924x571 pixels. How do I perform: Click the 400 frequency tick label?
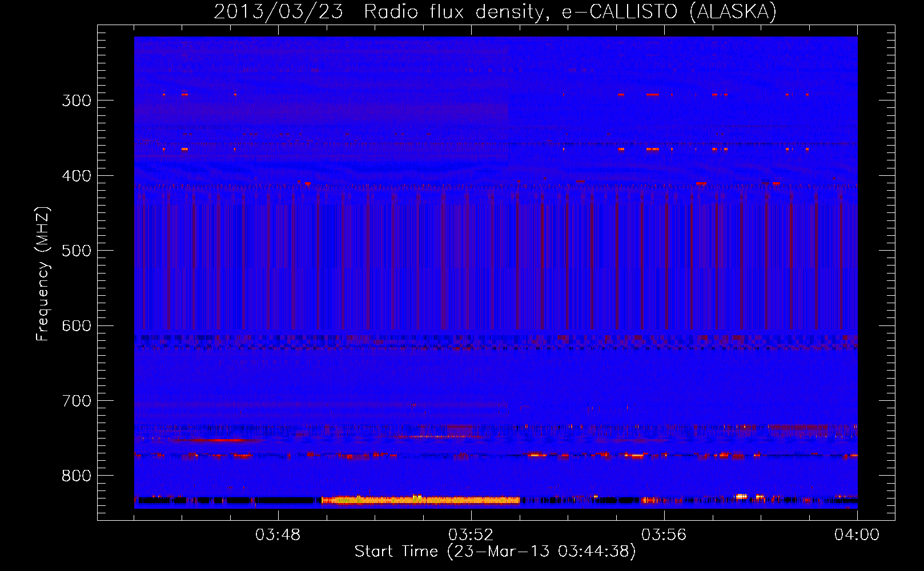[x=77, y=176]
